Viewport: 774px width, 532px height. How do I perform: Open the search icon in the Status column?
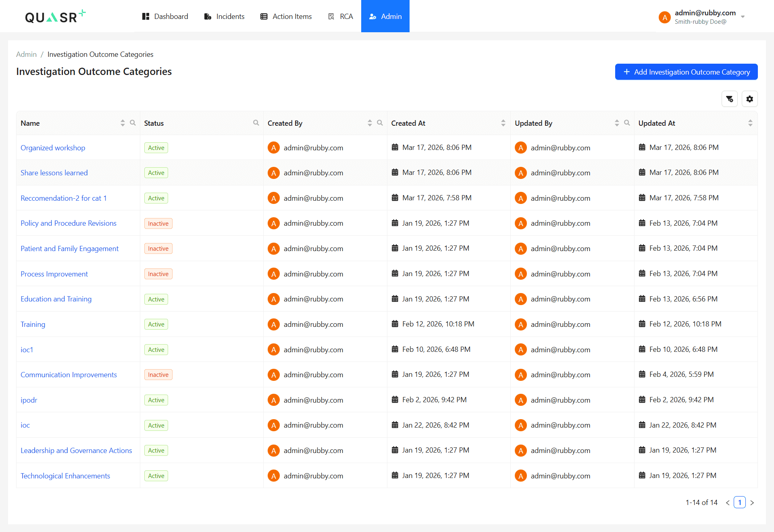coord(256,123)
